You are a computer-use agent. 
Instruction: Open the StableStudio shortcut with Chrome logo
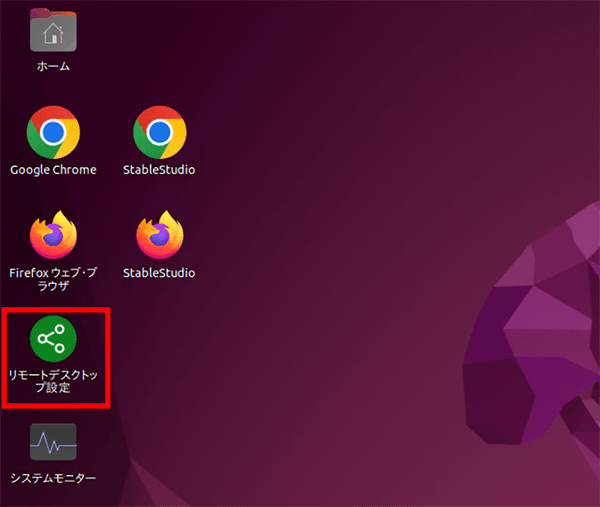pyautogui.click(x=159, y=132)
